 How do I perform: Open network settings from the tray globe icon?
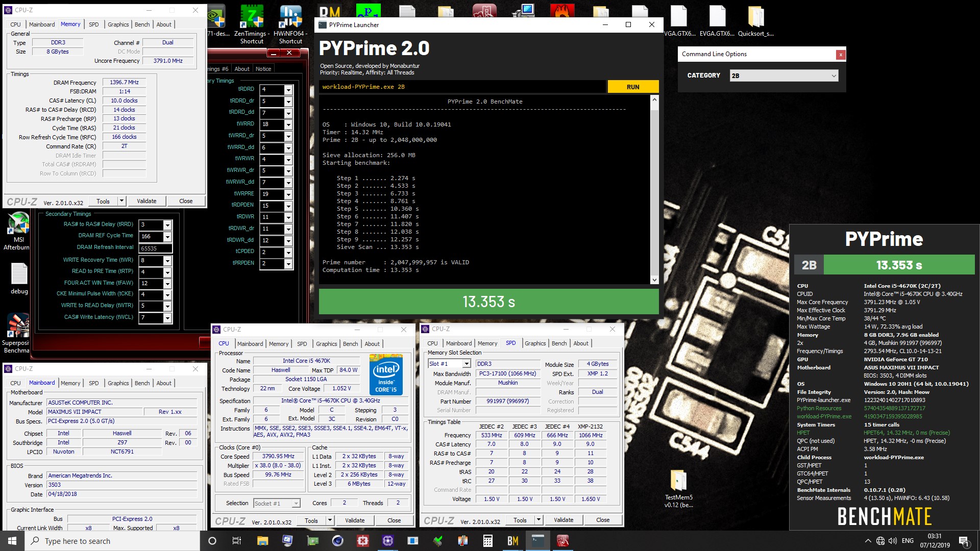pyautogui.click(x=880, y=541)
